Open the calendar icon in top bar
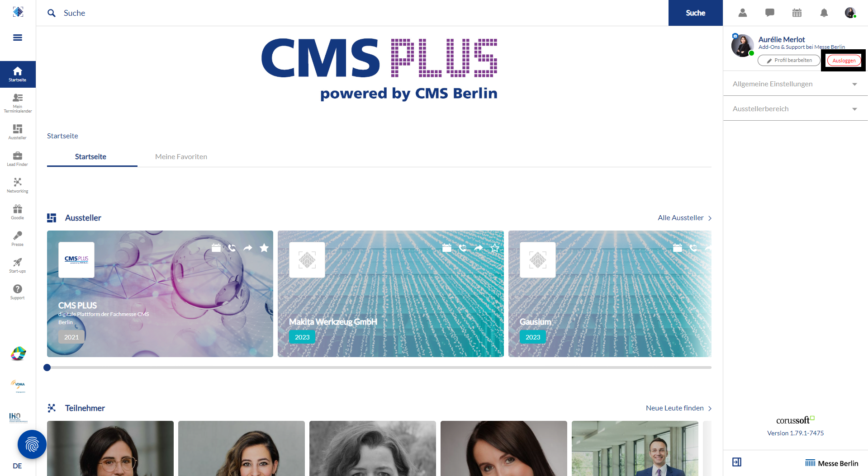868x476 pixels. point(797,13)
